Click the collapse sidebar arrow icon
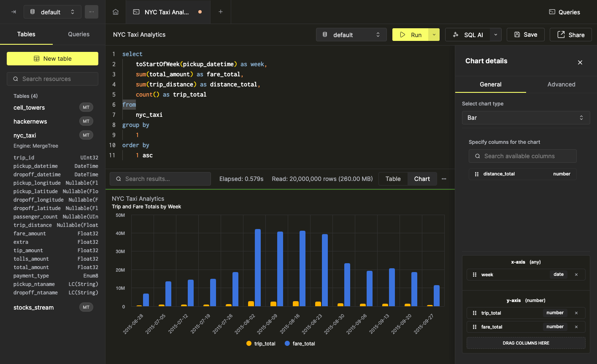 (x=14, y=12)
